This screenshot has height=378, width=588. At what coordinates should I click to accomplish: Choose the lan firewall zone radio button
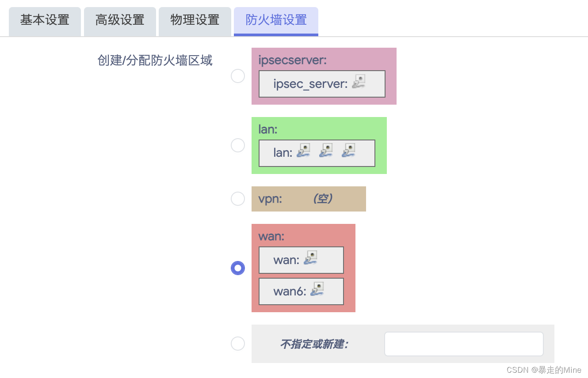click(x=238, y=145)
